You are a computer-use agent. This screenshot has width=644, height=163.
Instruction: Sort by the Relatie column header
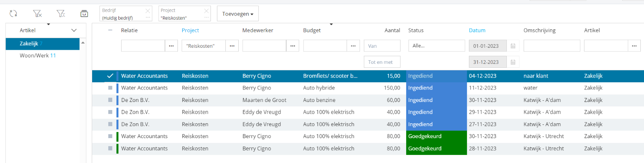(129, 30)
